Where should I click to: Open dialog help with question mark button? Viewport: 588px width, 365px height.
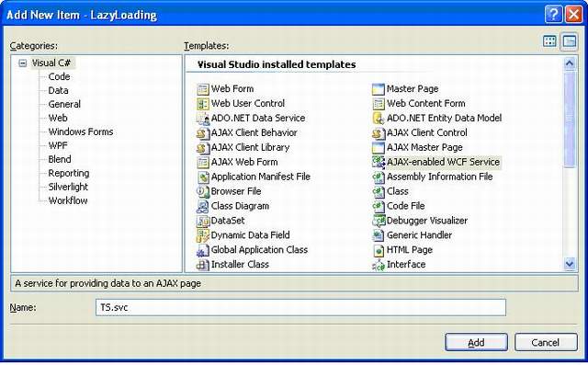coord(553,15)
